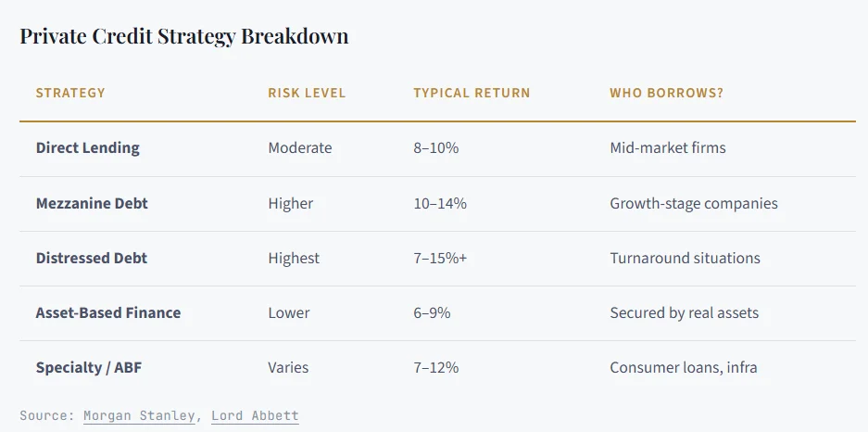The width and height of the screenshot is (868, 432).
Task: Click the WHO BORROWS? column header
Action: point(666,93)
